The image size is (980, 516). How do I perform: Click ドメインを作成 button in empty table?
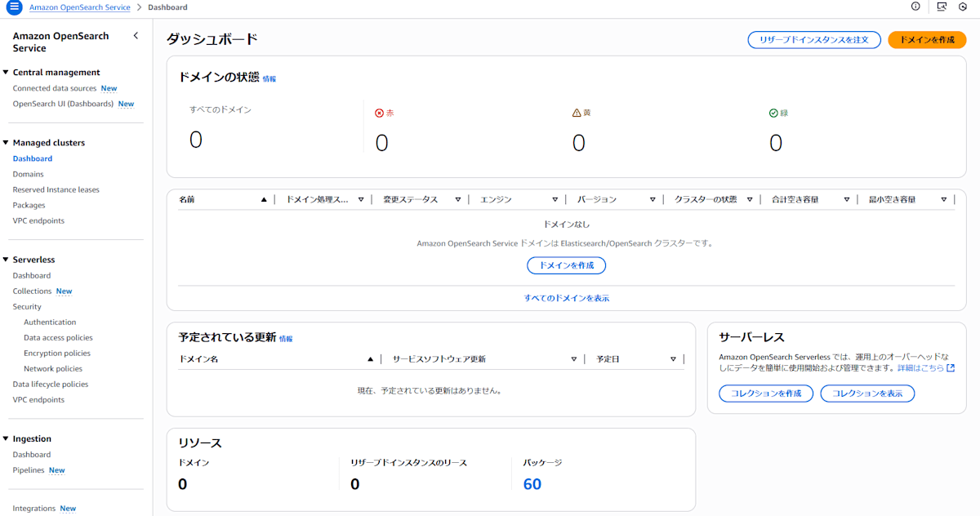click(567, 265)
